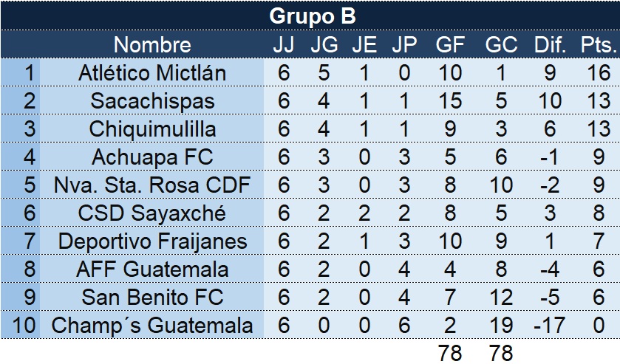The height and width of the screenshot is (364, 620).
Task: Select the Achuapa FC row name
Action: (152, 157)
